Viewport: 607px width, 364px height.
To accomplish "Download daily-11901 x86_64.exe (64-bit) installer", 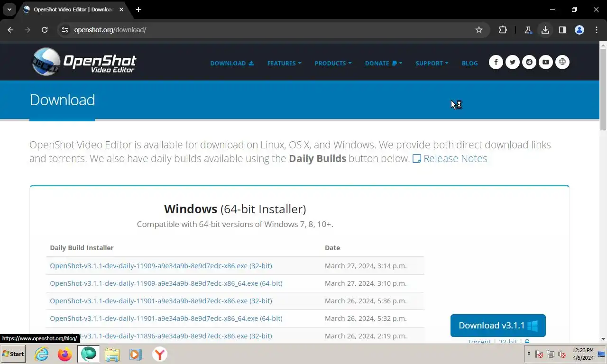I will click(166, 318).
